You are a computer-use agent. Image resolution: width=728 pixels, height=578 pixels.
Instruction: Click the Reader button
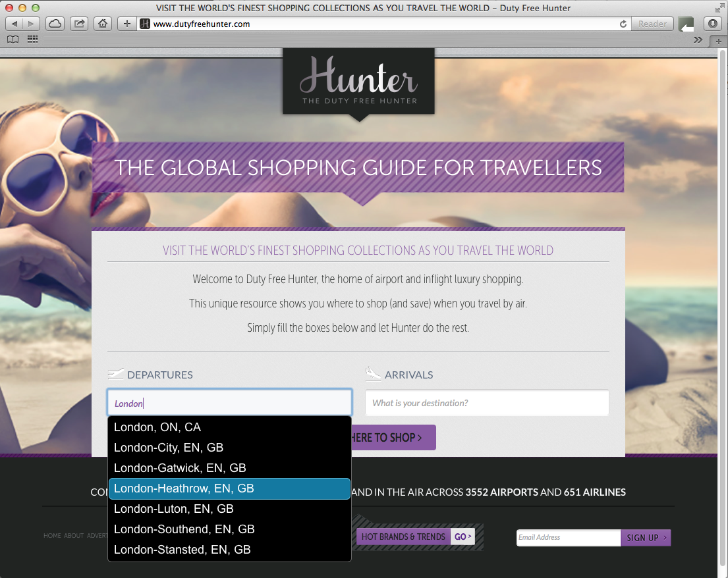click(x=652, y=24)
